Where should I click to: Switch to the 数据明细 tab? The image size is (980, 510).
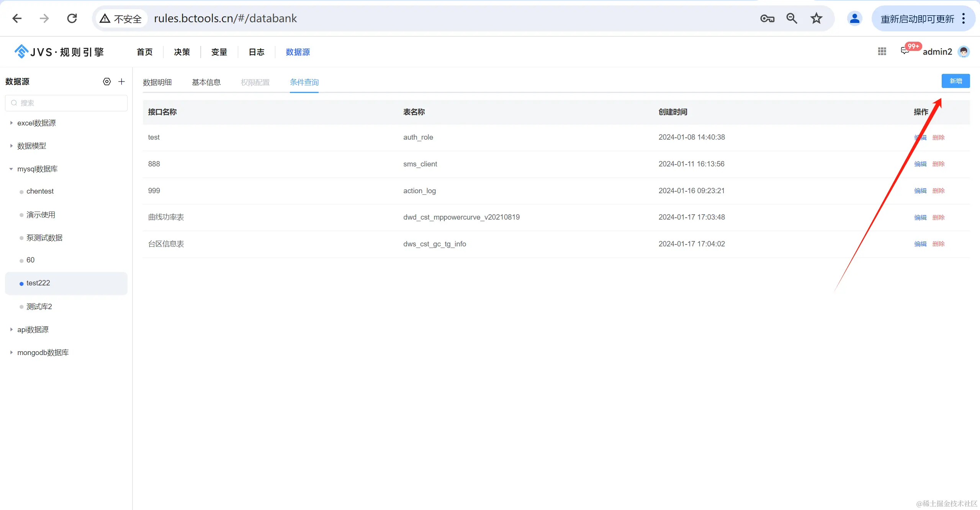pyautogui.click(x=157, y=82)
